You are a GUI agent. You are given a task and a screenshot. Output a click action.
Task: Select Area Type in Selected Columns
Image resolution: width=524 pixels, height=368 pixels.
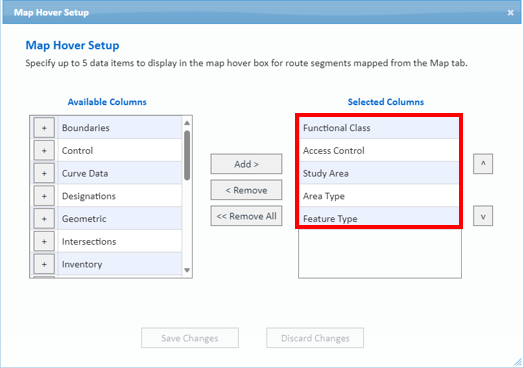tap(379, 196)
